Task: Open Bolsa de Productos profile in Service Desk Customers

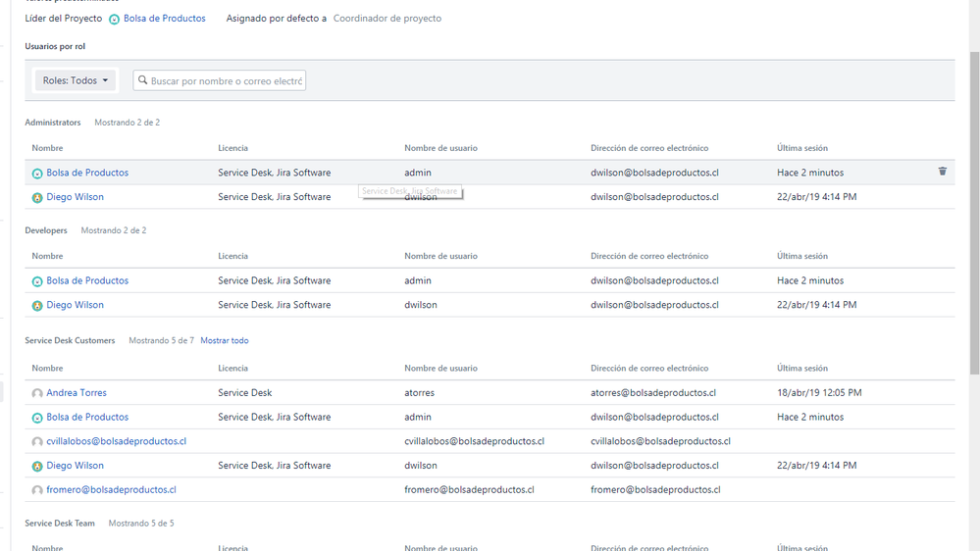Action: [x=87, y=417]
